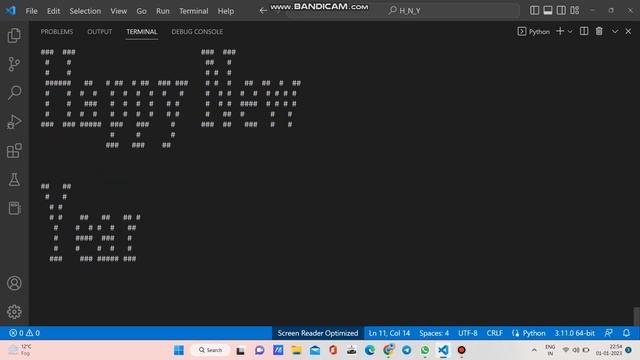Viewport: 640px width, 360px height.
Task: Open the Edit menu
Action: coord(53,11)
